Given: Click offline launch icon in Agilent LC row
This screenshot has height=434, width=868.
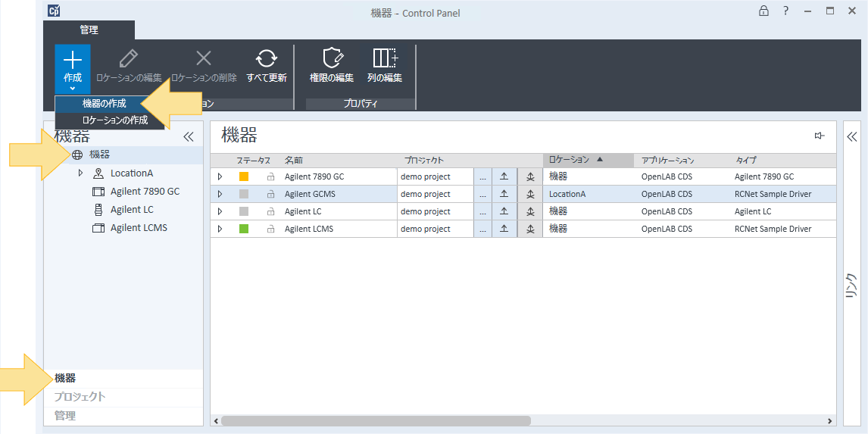Looking at the screenshot, I should (x=530, y=211).
